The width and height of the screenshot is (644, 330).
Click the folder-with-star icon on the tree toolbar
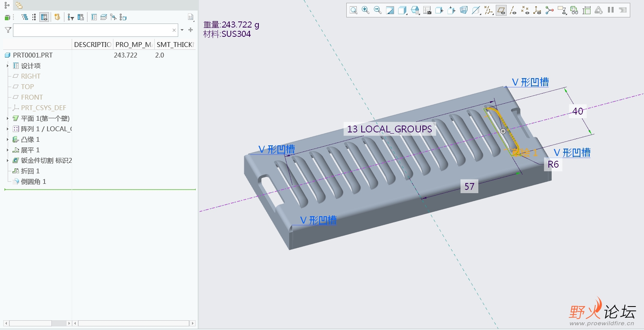tap(57, 17)
